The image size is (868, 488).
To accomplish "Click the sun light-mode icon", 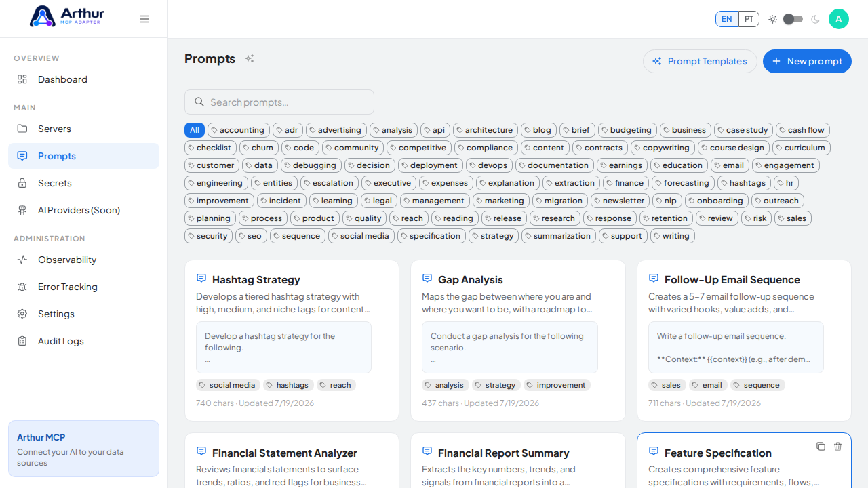I will [x=772, y=19].
